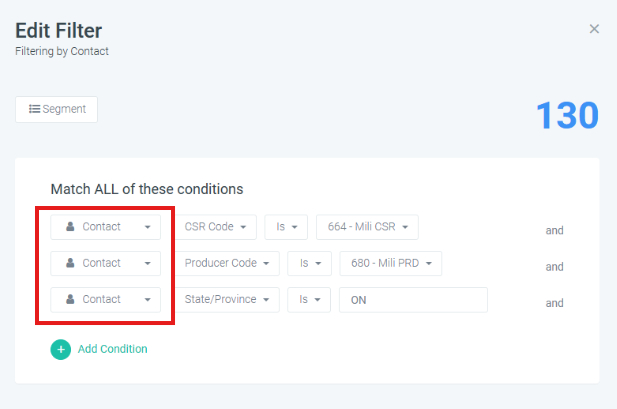The height and width of the screenshot is (409, 617).
Task: Click the Add Condition link
Action: (113, 349)
